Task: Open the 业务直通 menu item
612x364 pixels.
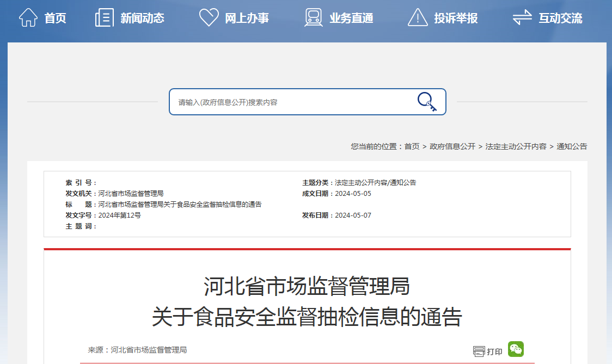Action: tap(351, 18)
